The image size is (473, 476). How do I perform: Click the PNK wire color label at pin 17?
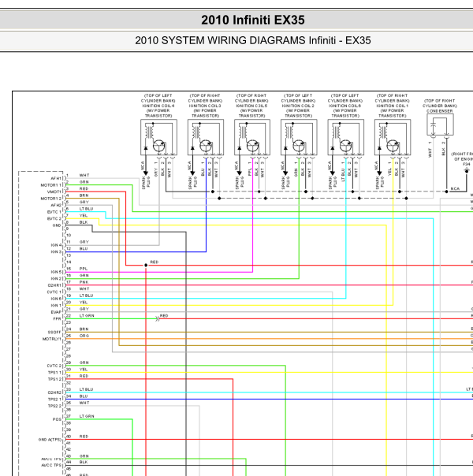[x=84, y=282]
